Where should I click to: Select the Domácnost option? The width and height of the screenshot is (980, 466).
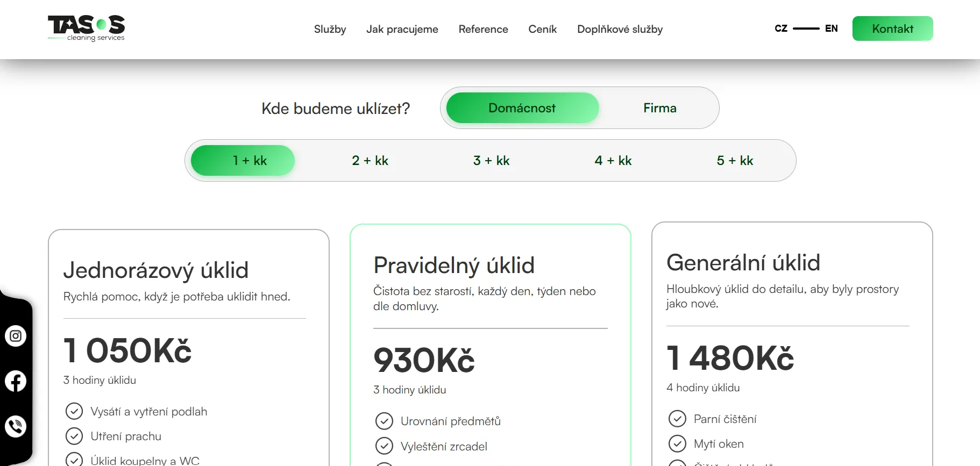pyautogui.click(x=522, y=108)
